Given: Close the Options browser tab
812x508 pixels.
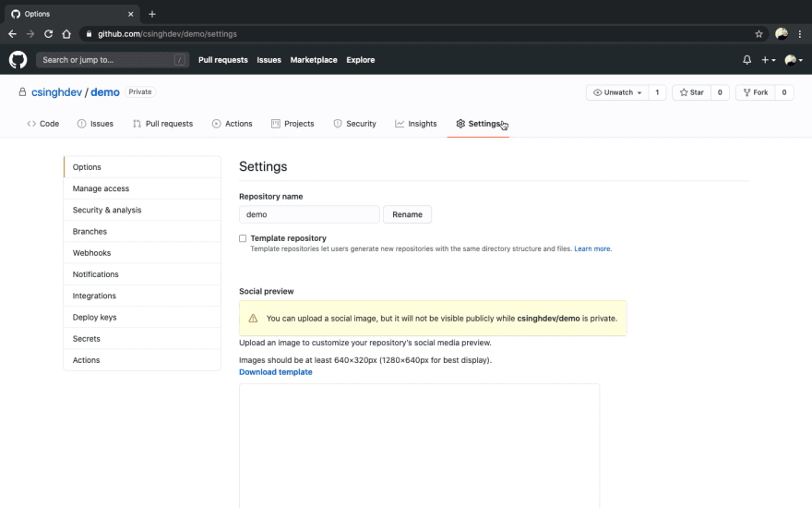Looking at the screenshot, I should [130, 14].
